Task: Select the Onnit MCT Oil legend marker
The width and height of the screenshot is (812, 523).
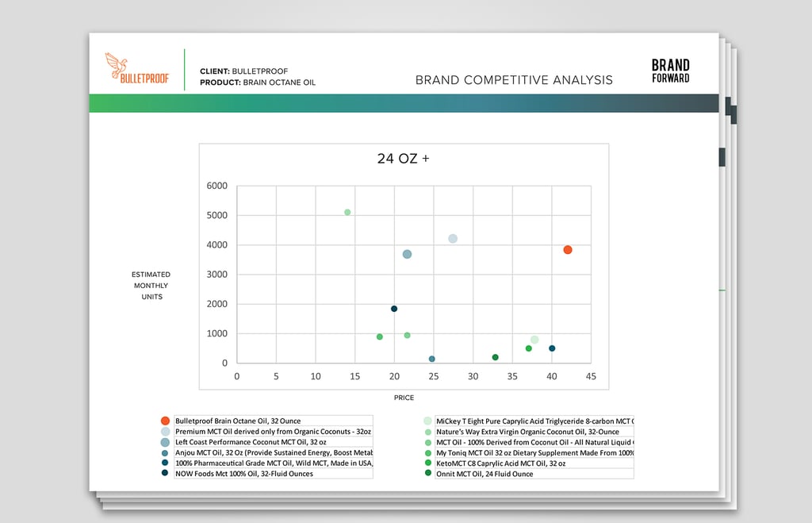Action: 427,473
